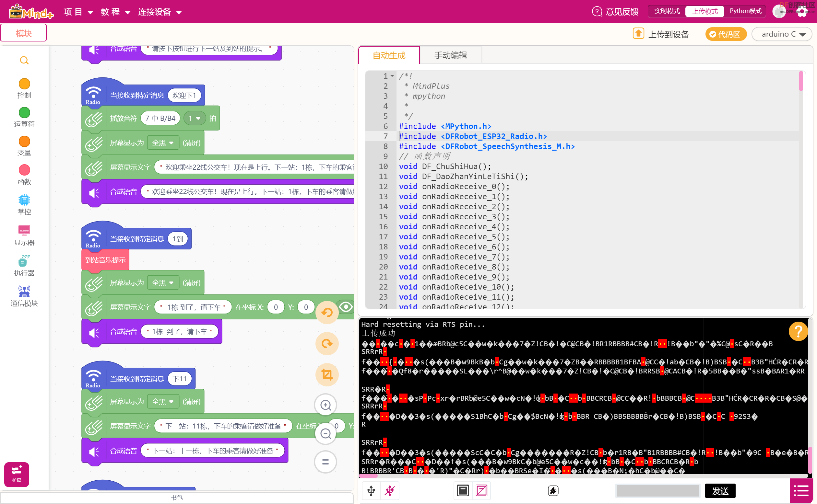
Task: Click the undo arrow on workspace
Action: point(326,312)
